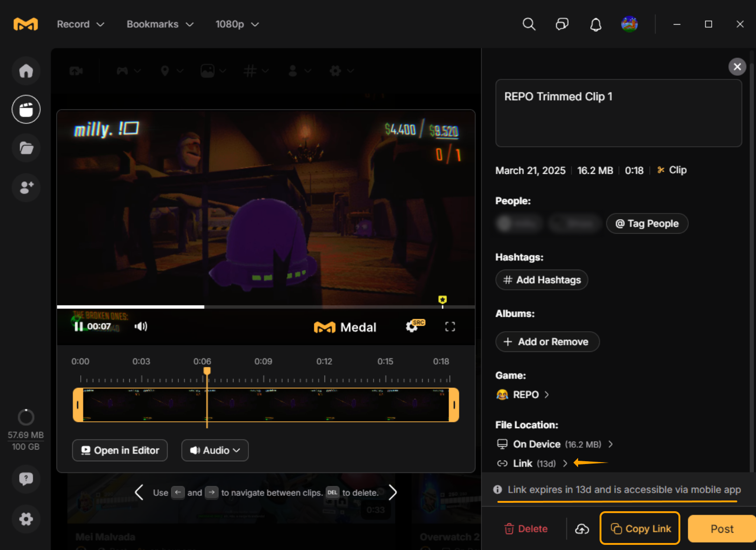756x550 pixels.
Task: Go to the previous clip arrow
Action: point(139,492)
